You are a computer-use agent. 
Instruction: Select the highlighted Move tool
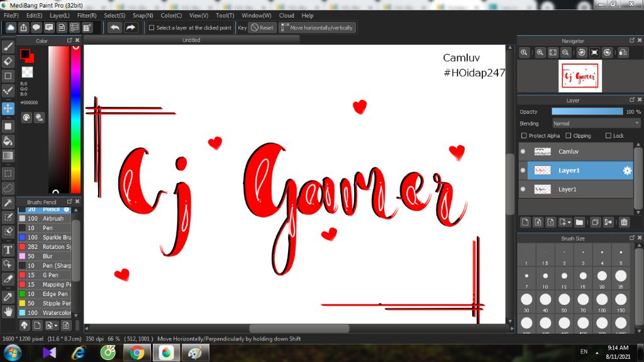pyautogui.click(x=8, y=108)
